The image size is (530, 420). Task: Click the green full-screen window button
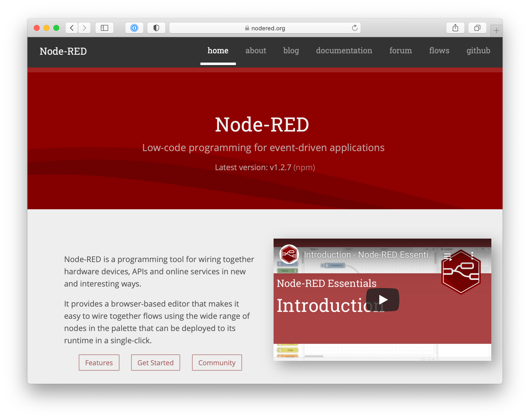coord(56,28)
